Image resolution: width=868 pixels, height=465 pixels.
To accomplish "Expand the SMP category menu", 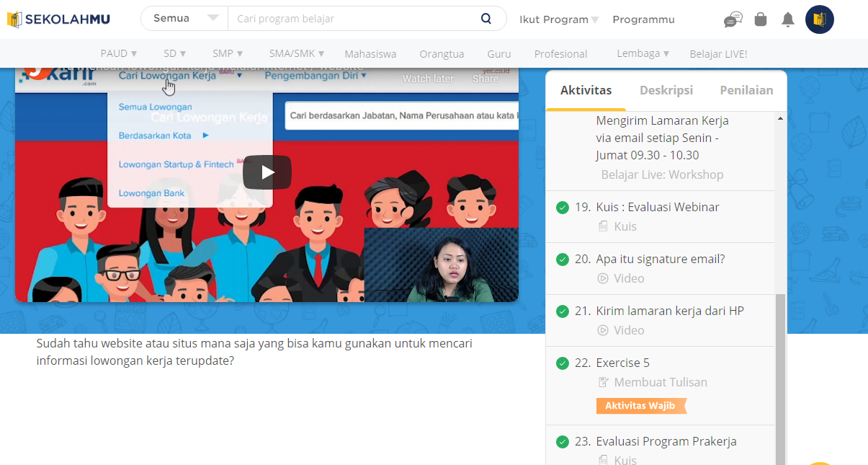I will 228,53.
